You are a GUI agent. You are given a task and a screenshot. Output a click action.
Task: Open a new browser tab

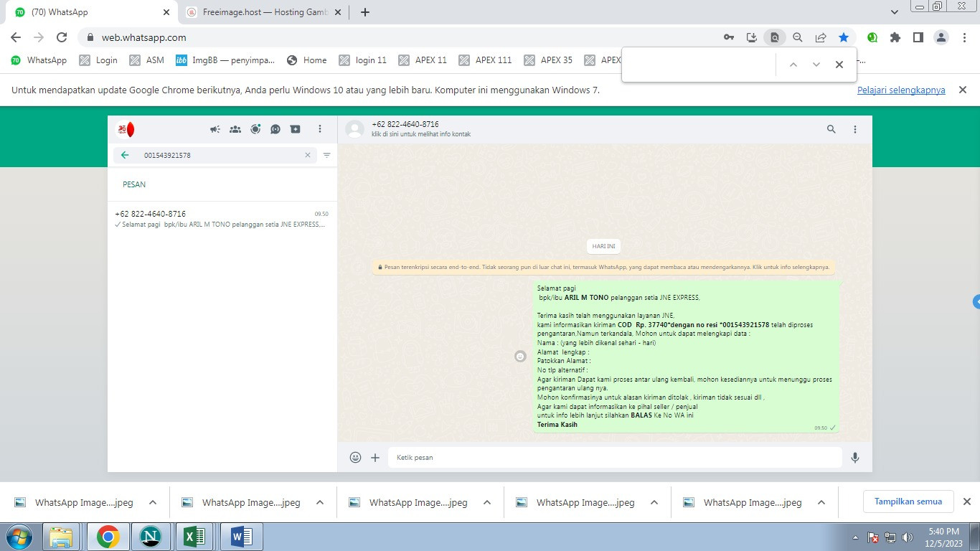[x=364, y=12]
